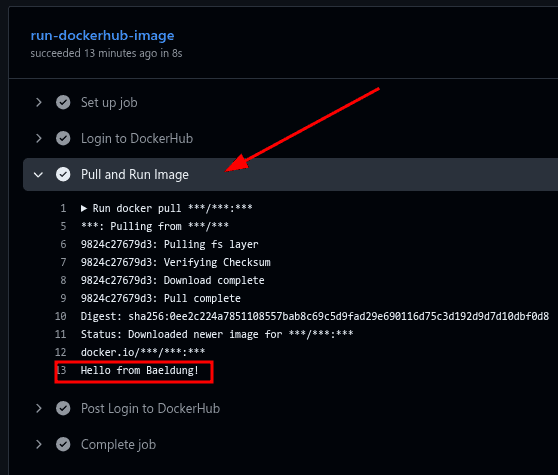This screenshot has width=558, height=475.
Task: Select the Login to DockerHub step label
Action: point(137,138)
